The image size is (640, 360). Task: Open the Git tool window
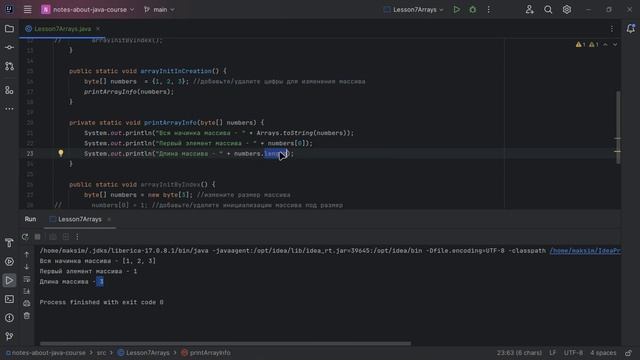(x=9, y=336)
